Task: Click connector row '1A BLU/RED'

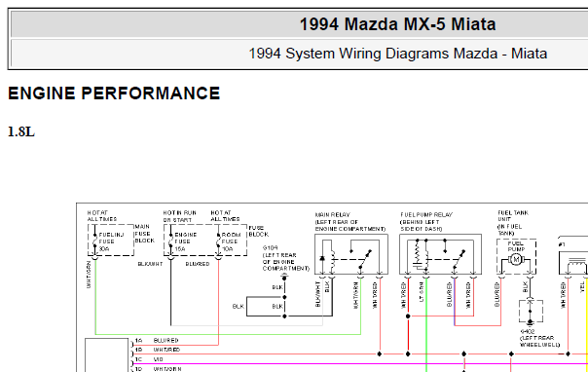Action: coord(157,341)
